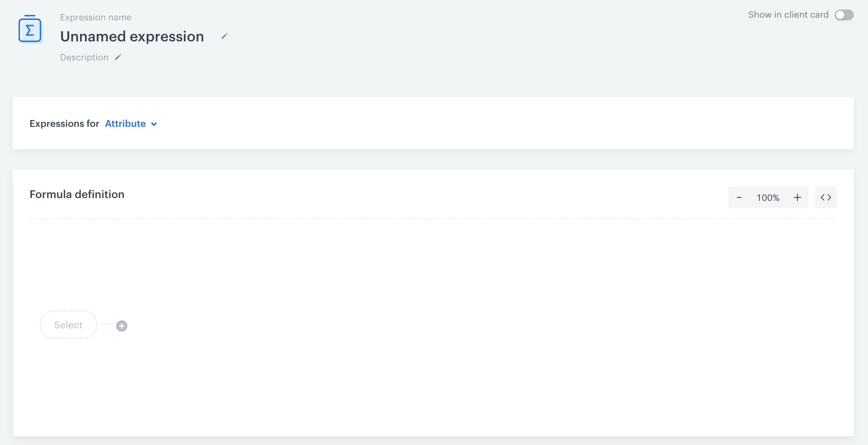Click the Add node plus circle icon
The height and width of the screenshot is (445, 868).
121,325
